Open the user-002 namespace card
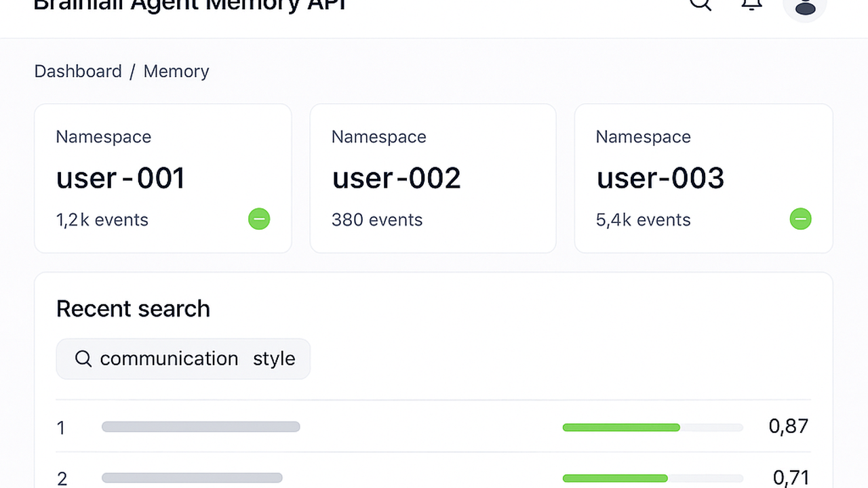Viewport: 868px width, 488px height. pos(433,178)
